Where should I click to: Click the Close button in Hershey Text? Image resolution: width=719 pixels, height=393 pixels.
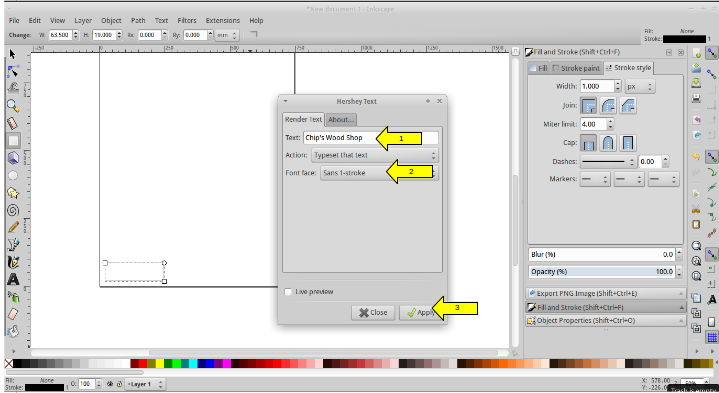pos(373,312)
